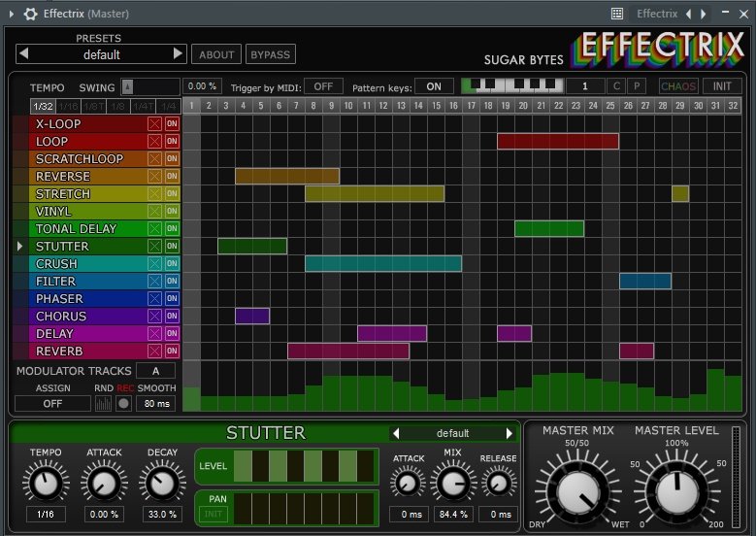Select the 1/4T tempo tab

[144, 106]
